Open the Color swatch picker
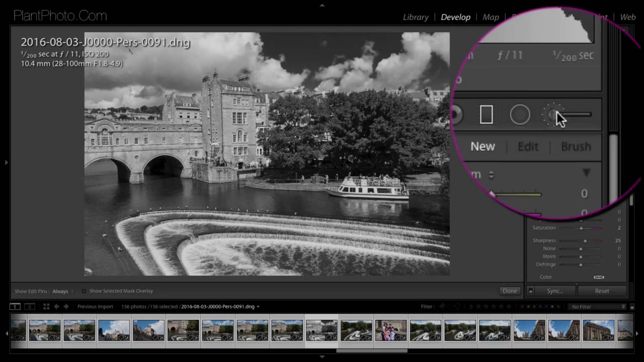Image resolution: width=644 pixels, height=362 pixels. pos(599,277)
